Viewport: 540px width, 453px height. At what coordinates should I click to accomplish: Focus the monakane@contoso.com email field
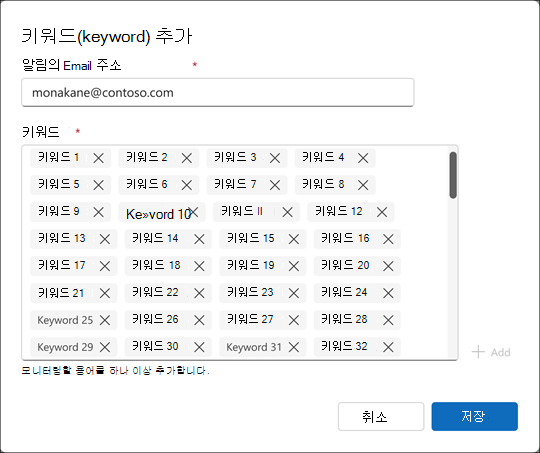[x=218, y=93]
